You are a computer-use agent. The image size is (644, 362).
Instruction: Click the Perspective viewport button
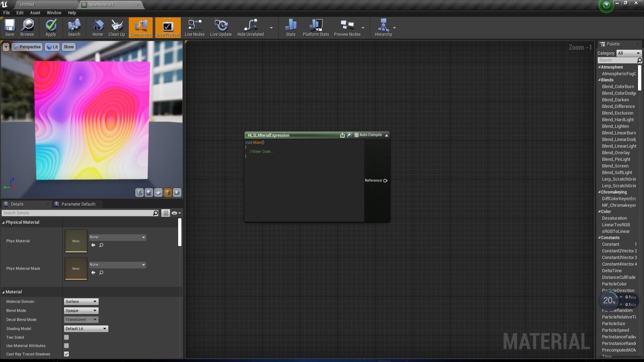(27, 47)
